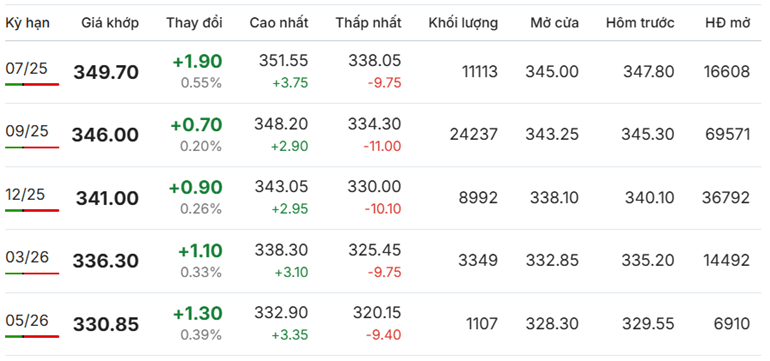The height and width of the screenshot is (361, 770).
Task: Click the range bar under 05/26
Action: click(x=32, y=336)
